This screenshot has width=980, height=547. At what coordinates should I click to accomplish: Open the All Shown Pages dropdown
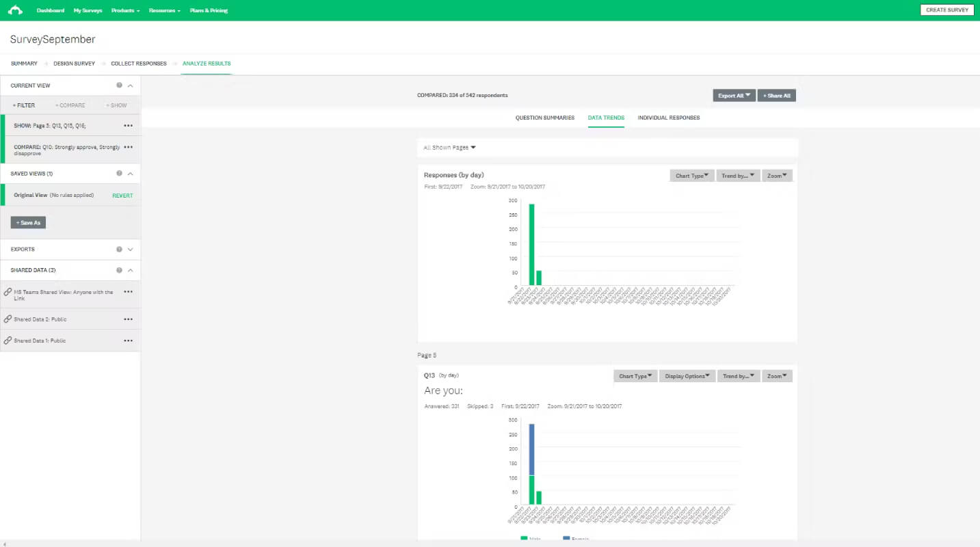click(x=449, y=148)
